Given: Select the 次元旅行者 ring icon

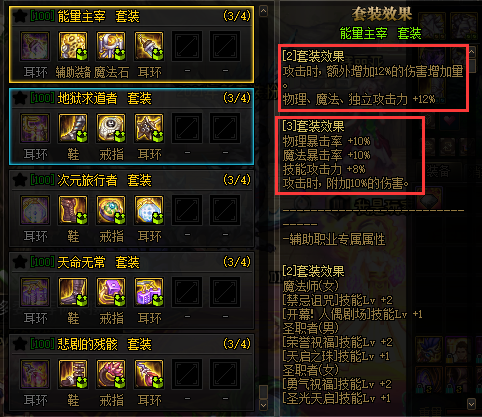Looking at the screenshot, I should (x=111, y=210).
